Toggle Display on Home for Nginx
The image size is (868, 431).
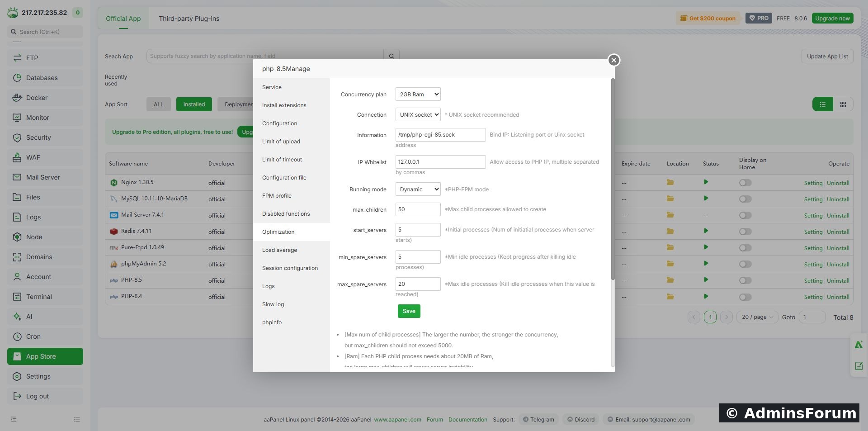point(745,183)
